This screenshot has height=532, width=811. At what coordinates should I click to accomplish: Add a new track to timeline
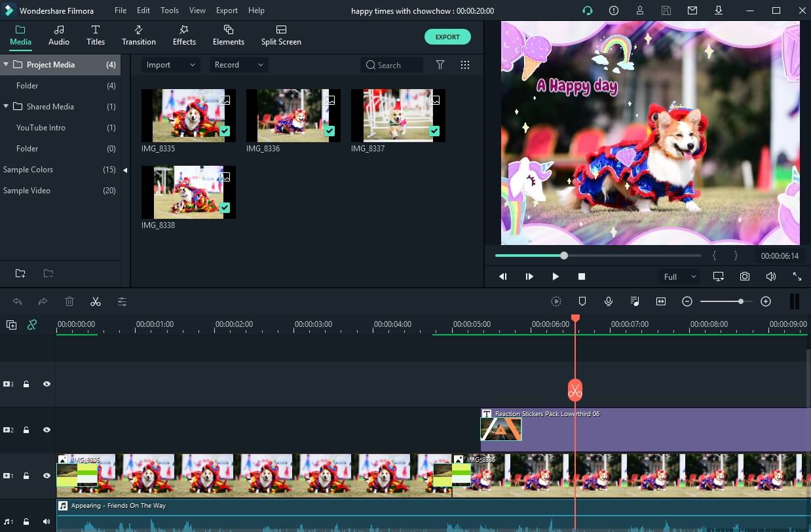[11, 325]
